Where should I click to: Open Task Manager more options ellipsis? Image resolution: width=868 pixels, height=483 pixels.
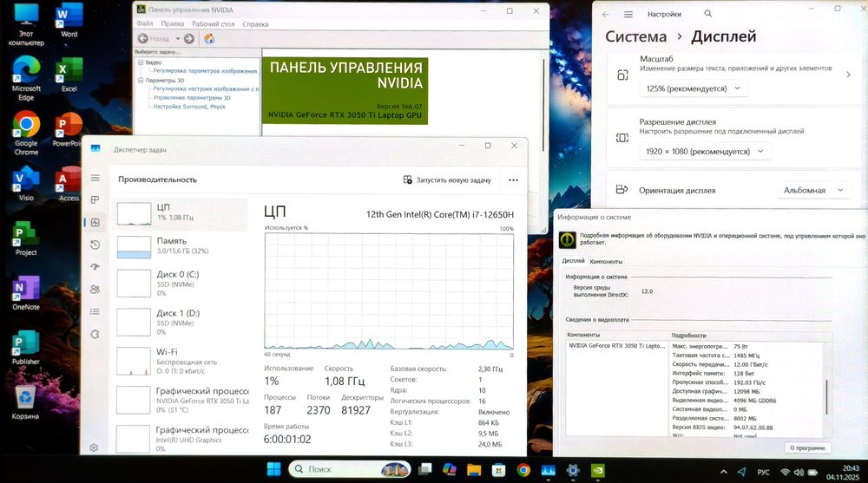pos(513,179)
